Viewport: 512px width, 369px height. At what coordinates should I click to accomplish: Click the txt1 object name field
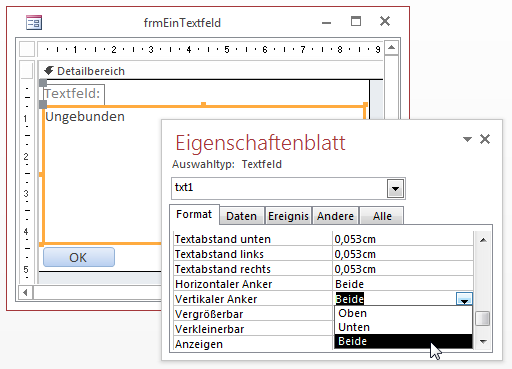pos(279,188)
